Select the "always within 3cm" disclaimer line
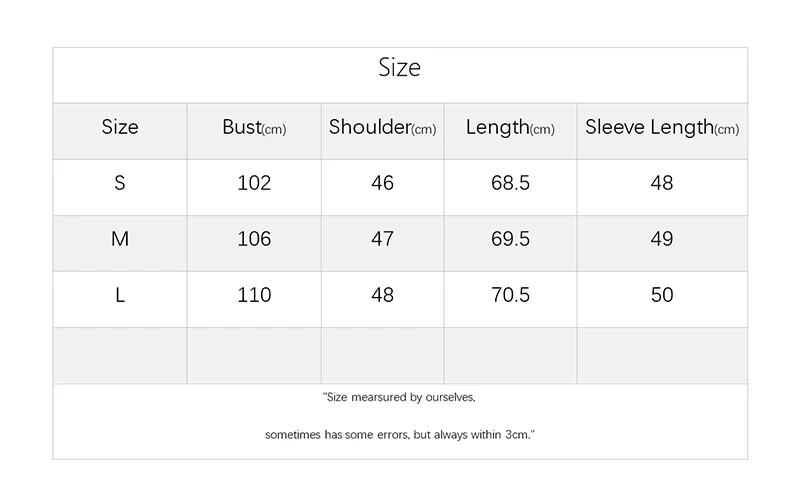Image resolution: width=800 pixels, height=496 pixels. pyautogui.click(x=399, y=435)
